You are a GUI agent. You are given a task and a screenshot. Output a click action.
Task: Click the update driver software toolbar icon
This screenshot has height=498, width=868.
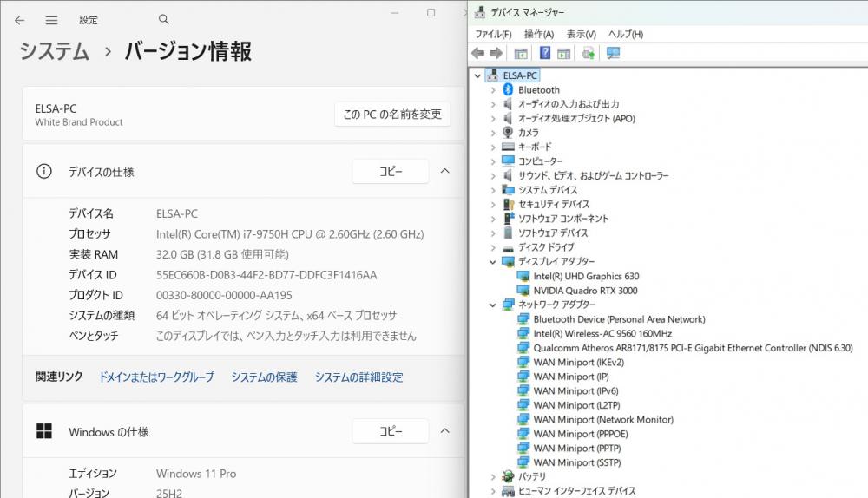[589, 54]
